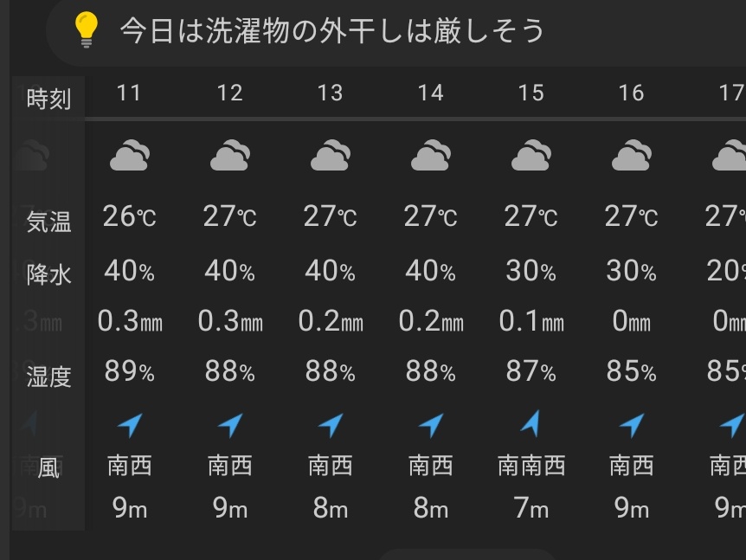This screenshot has height=560, width=746.
Task: Tap the 0.2mm rainfall value at 13 o'clock
Action: tap(331, 320)
